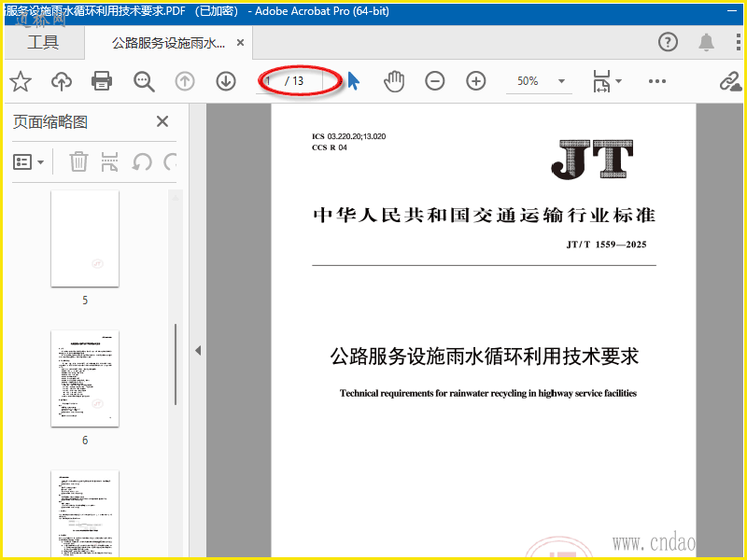The height and width of the screenshot is (560, 747).
Task: Click the fit page width icon
Action: tap(601, 81)
